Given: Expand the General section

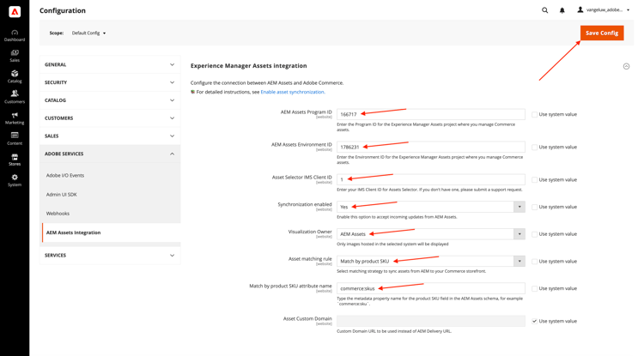Looking at the screenshot, I should [x=110, y=65].
